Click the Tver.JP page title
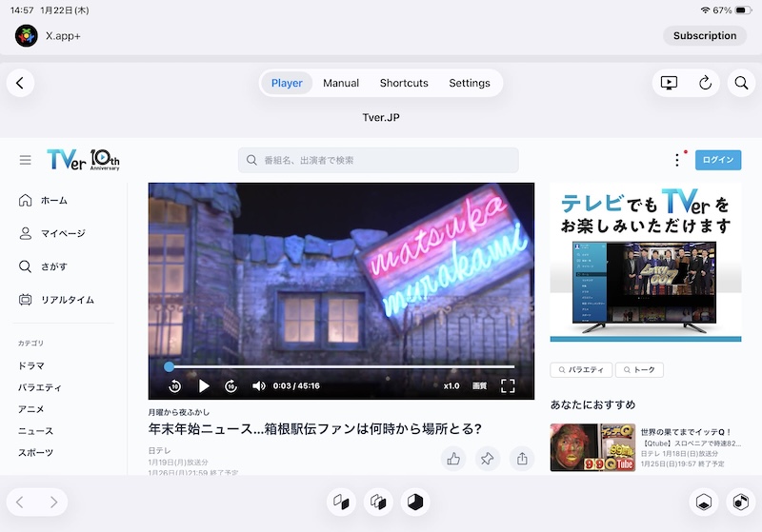 (x=381, y=117)
